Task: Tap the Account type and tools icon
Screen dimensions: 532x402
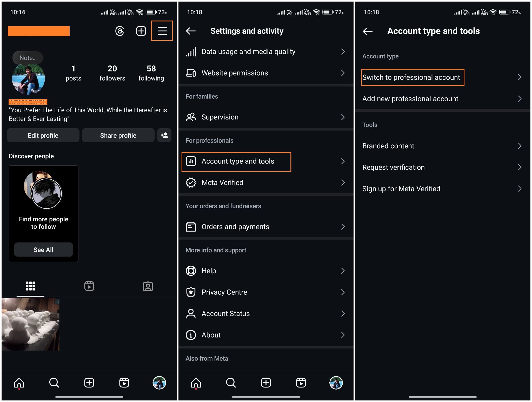Action: pyautogui.click(x=191, y=161)
